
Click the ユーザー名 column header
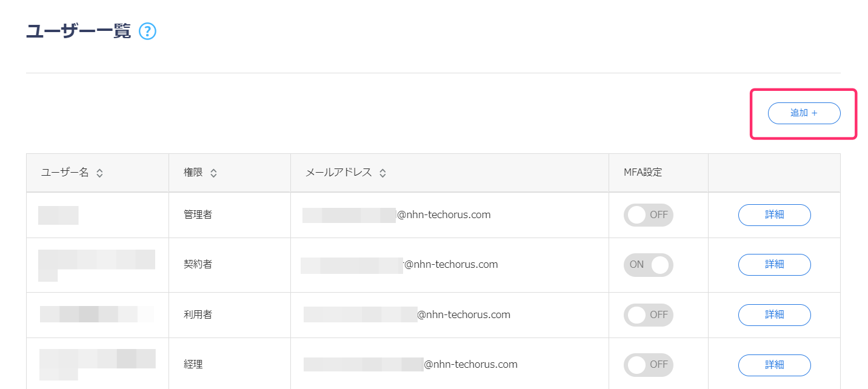pyautogui.click(x=65, y=173)
